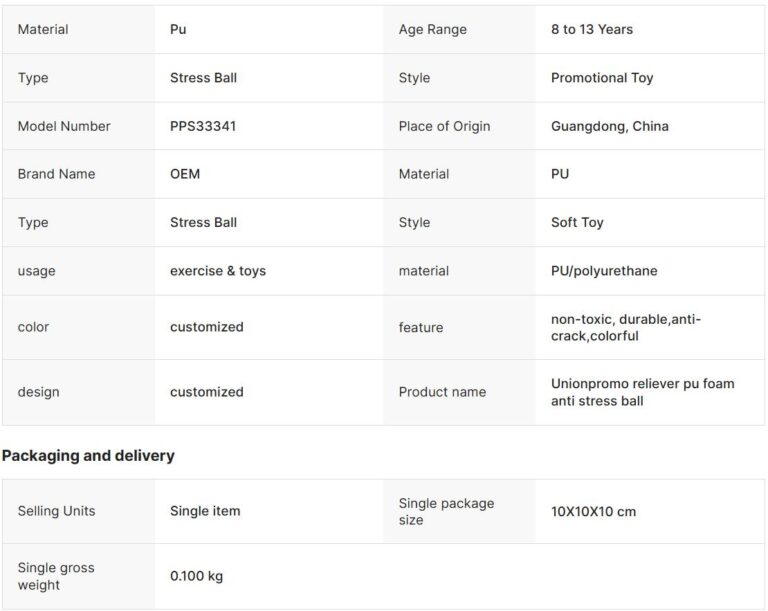This screenshot has height=611, width=768.
Task: Click the 'Product name' label cell
Action: tap(442, 392)
